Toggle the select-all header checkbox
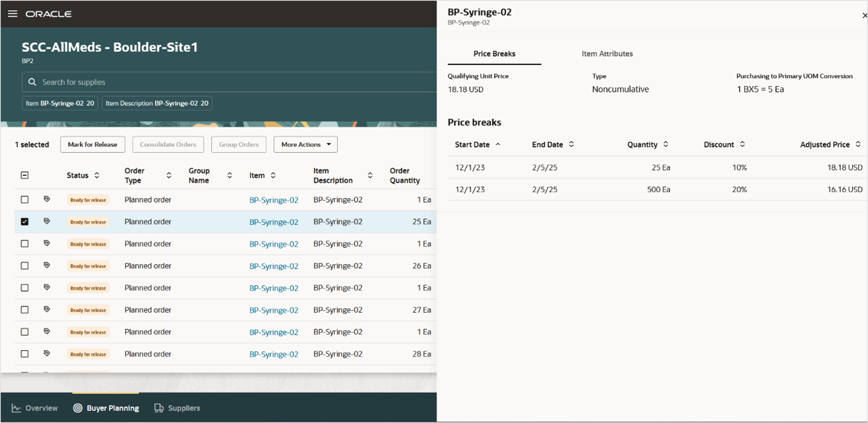The width and height of the screenshot is (868, 423). click(25, 175)
